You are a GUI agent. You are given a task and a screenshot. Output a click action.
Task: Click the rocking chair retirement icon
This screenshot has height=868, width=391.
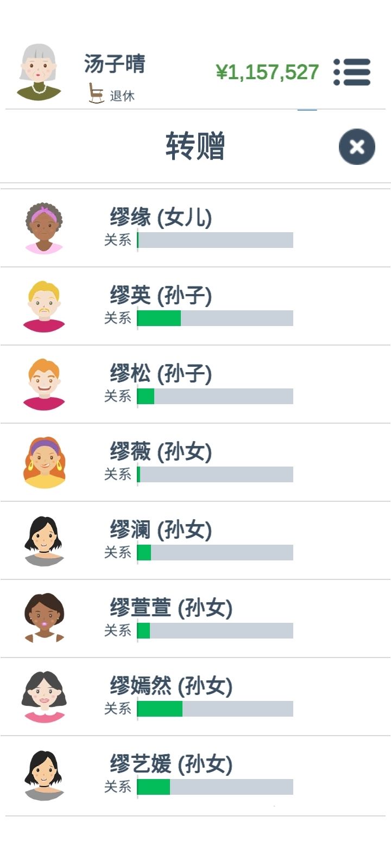[x=96, y=93]
